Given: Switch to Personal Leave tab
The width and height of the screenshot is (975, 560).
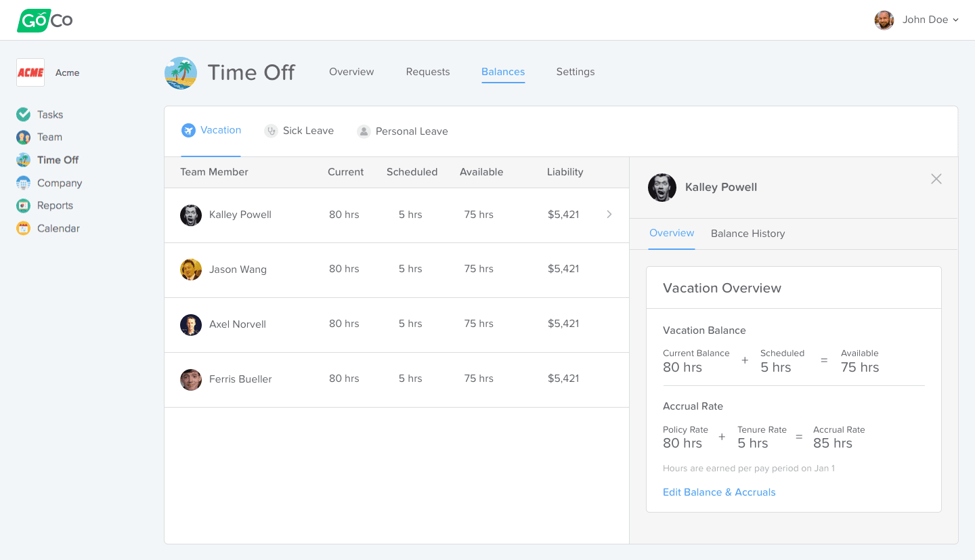Looking at the screenshot, I should [x=403, y=131].
